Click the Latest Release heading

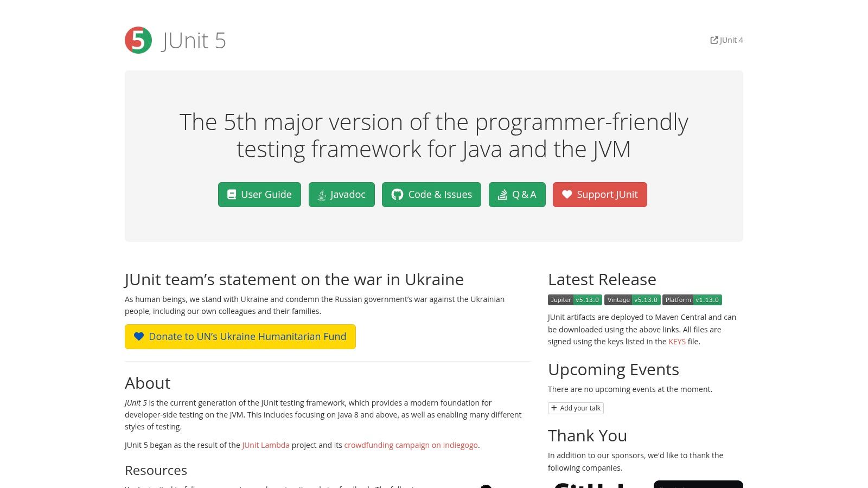(602, 280)
